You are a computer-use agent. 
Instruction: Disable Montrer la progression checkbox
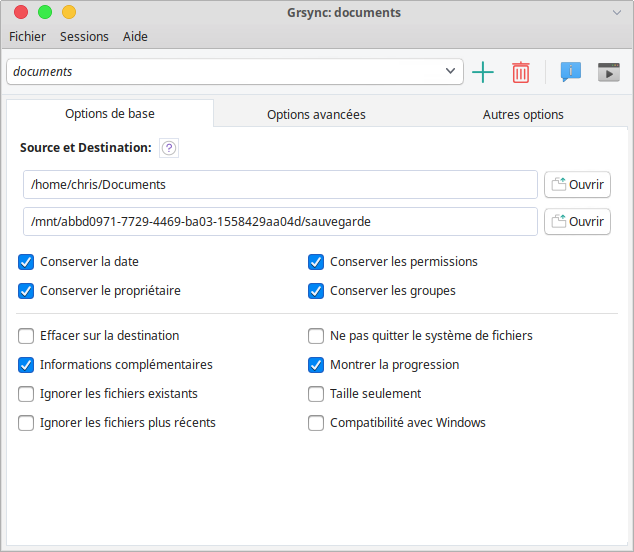316,365
